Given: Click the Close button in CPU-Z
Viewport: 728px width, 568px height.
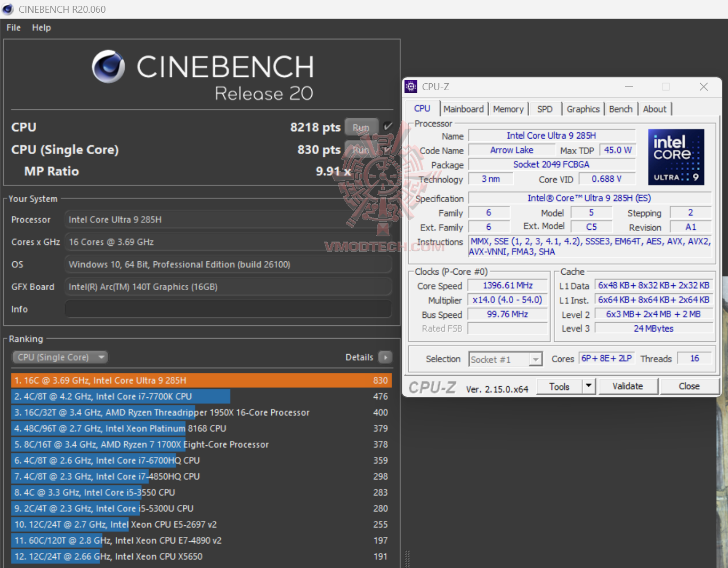Looking at the screenshot, I should (x=689, y=386).
